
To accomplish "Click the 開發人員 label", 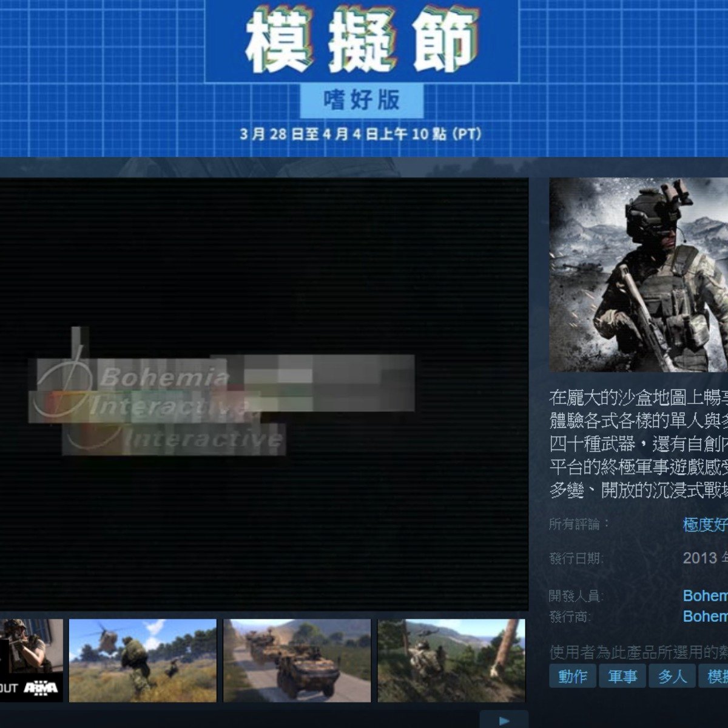I will (x=576, y=596).
